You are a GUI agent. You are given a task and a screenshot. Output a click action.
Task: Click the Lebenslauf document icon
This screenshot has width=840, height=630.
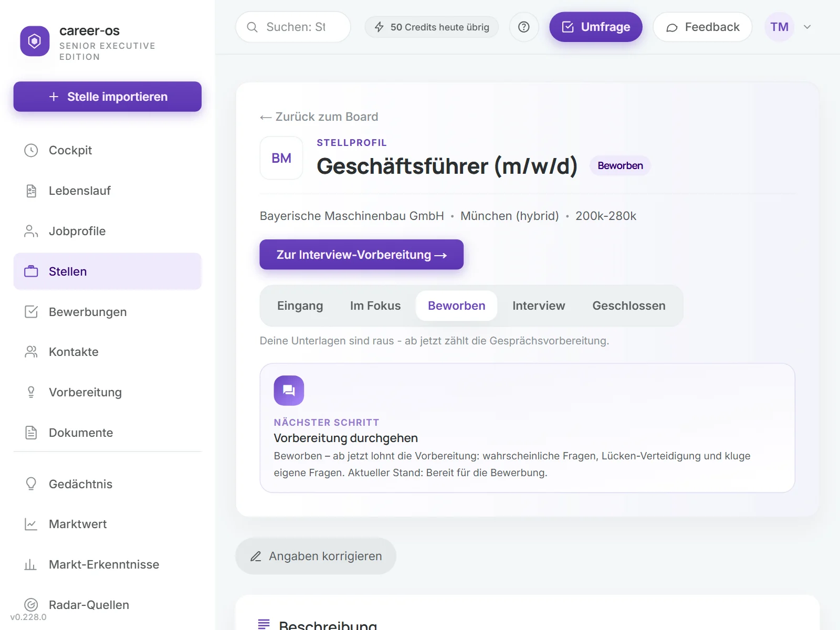31,191
